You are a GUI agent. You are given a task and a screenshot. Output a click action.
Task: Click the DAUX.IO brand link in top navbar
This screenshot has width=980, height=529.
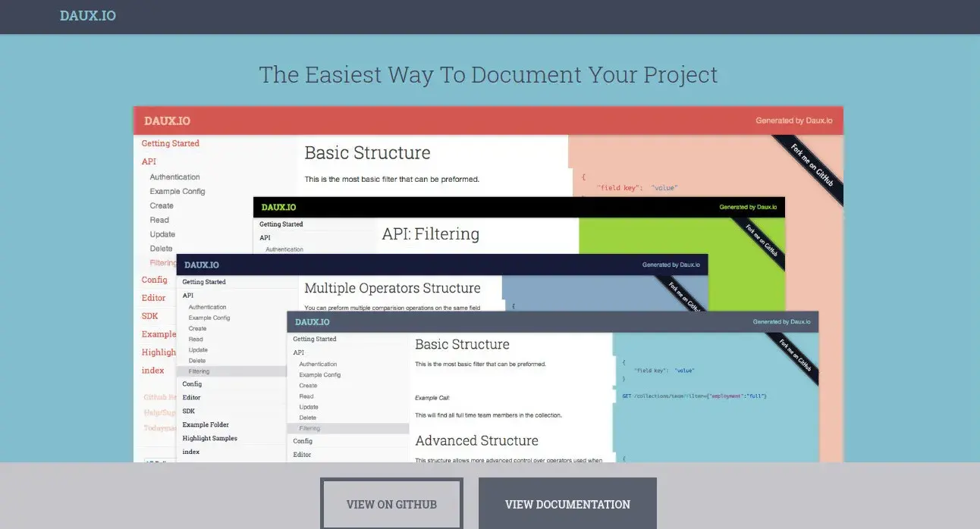click(x=88, y=15)
